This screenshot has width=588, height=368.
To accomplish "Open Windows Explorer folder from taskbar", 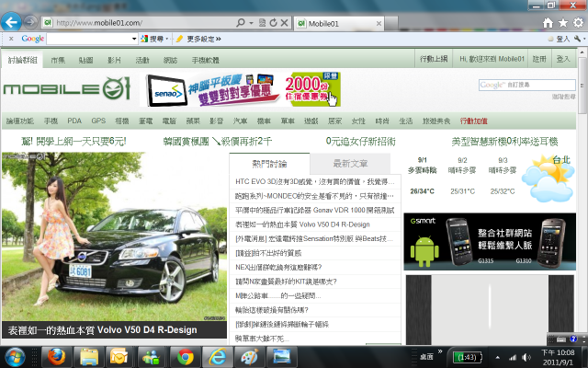I will [88, 357].
